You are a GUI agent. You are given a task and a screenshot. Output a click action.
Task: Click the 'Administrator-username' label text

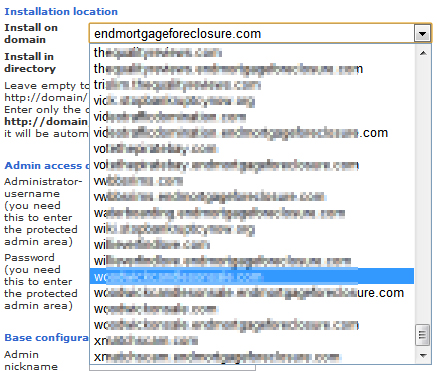tap(43, 187)
